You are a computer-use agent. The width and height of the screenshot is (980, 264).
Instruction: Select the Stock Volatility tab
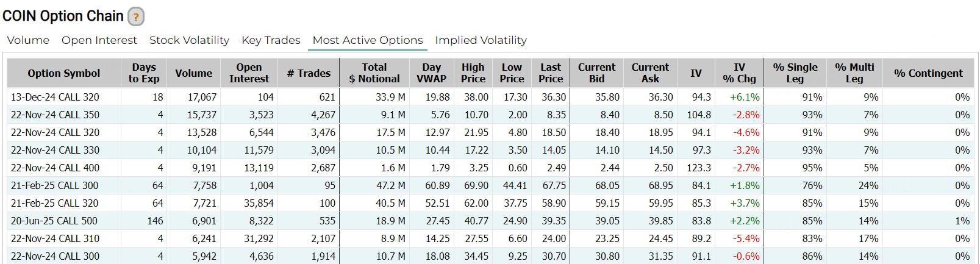click(189, 40)
